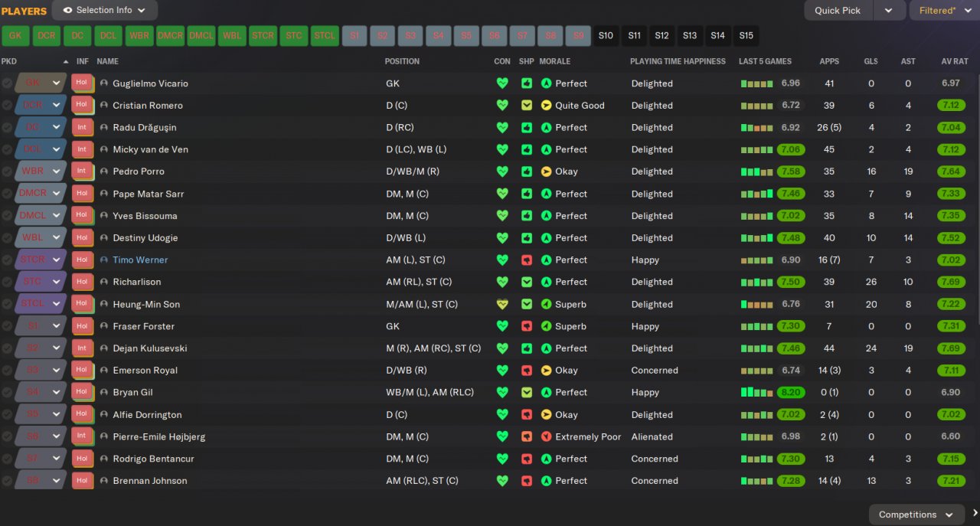
Task: Click Pape Matar Sarr's sharpness icon
Action: tap(527, 194)
